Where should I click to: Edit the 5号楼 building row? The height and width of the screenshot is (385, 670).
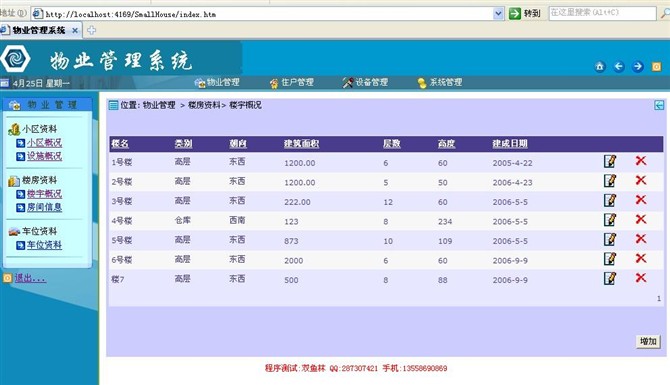pos(610,239)
